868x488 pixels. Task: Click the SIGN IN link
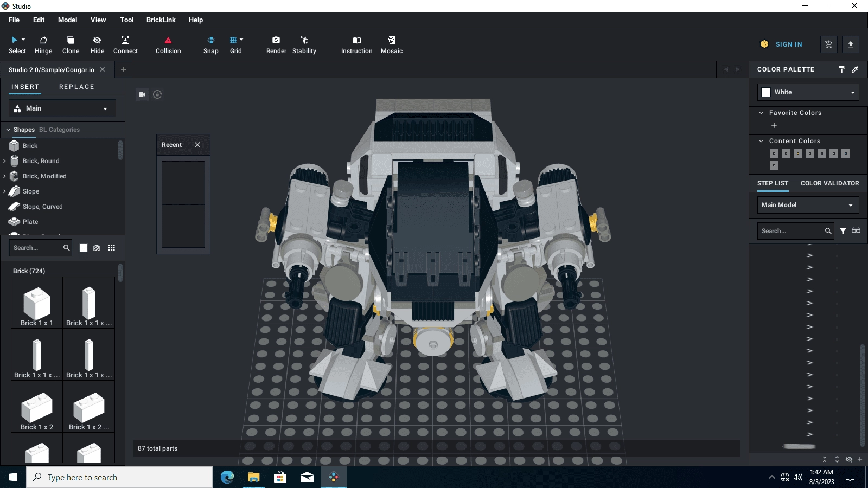click(x=789, y=44)
